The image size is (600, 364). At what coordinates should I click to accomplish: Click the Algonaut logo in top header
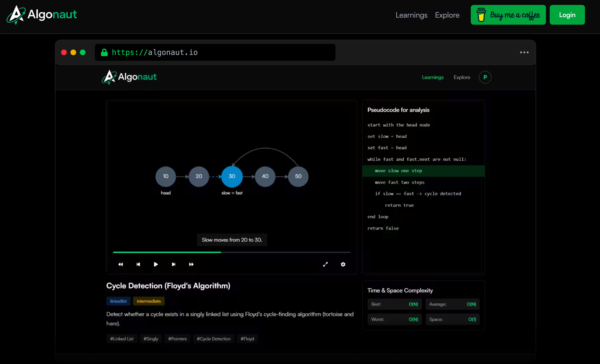point(42,15)
